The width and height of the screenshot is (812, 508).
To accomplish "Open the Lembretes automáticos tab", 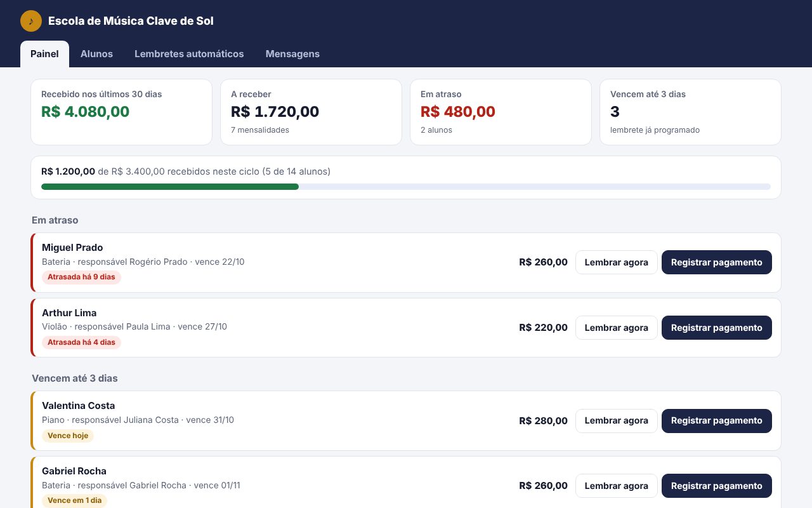I will [x=189, y=54].
